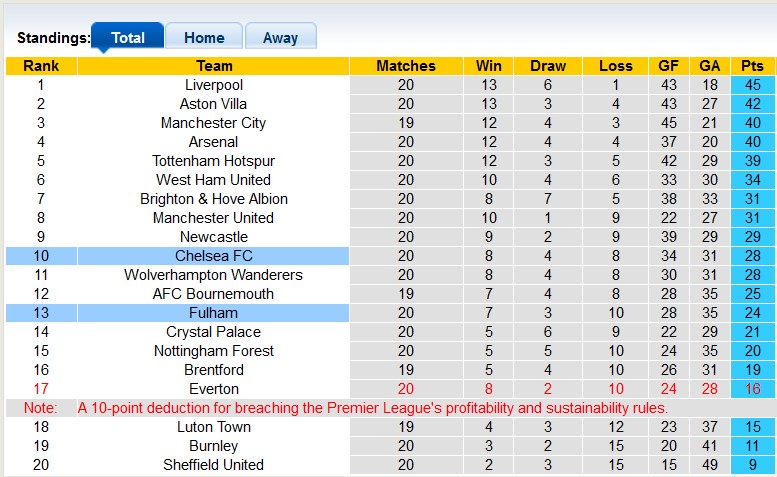The image size is (777, 477).
Task: Select the Away standings tab
Action: [x=280, y=38]
